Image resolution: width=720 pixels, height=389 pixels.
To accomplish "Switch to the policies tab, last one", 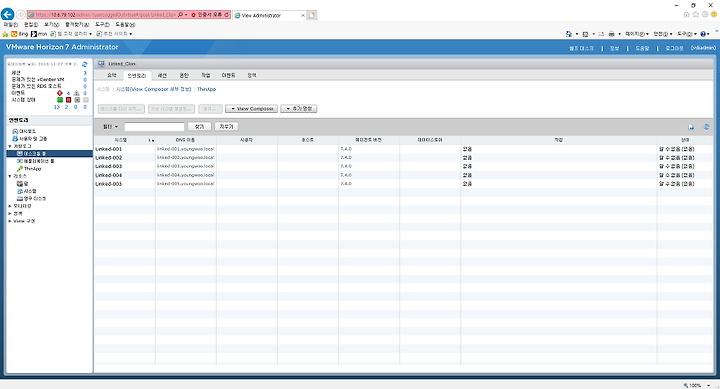I will [252, 75].
